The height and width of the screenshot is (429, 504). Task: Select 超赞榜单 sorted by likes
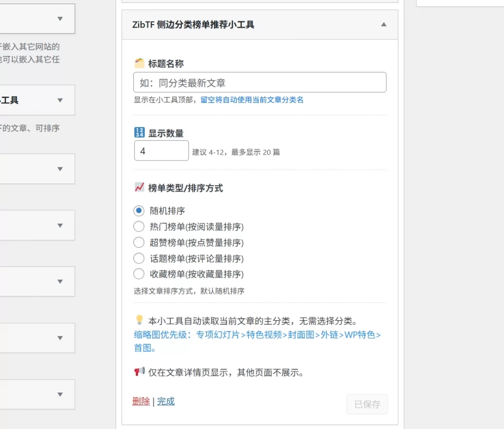[x=138, y=242]
